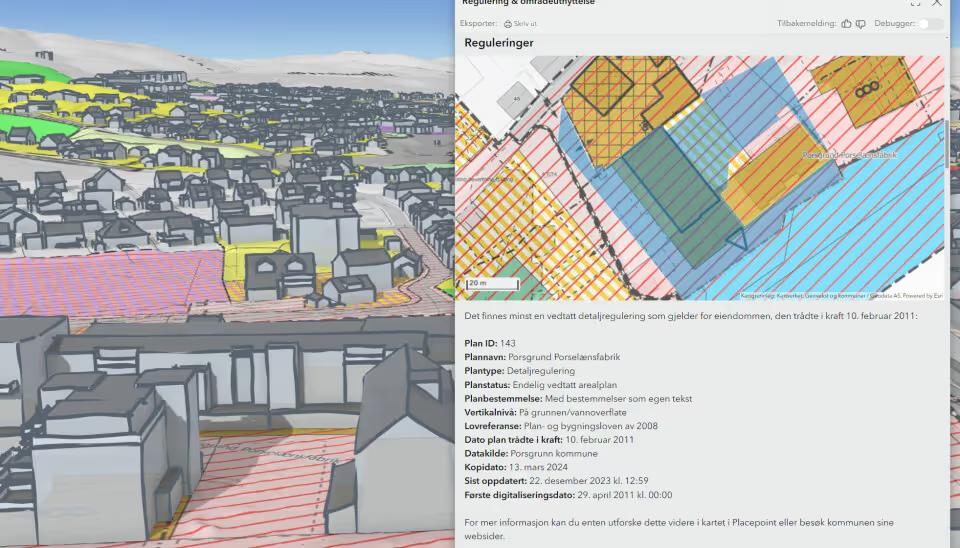The width and height of the screenshot is (960, 548).
Task: Click the Reguleringer section heading
Action: [x=498, y=43]
